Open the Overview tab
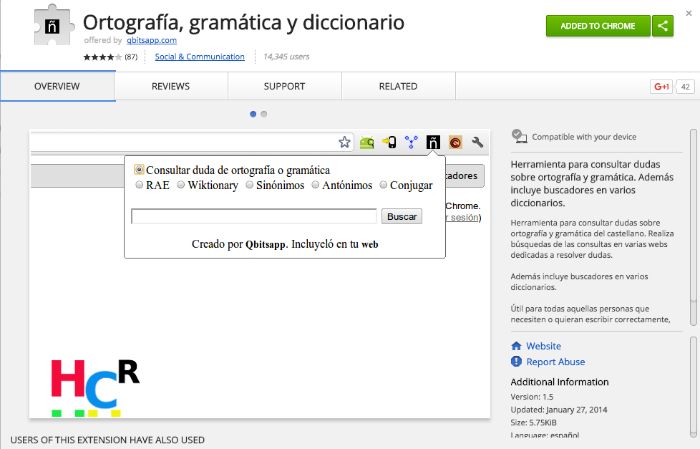Image resolution: width=700 pixels, height=449 pixels. [x=58, y=86]
